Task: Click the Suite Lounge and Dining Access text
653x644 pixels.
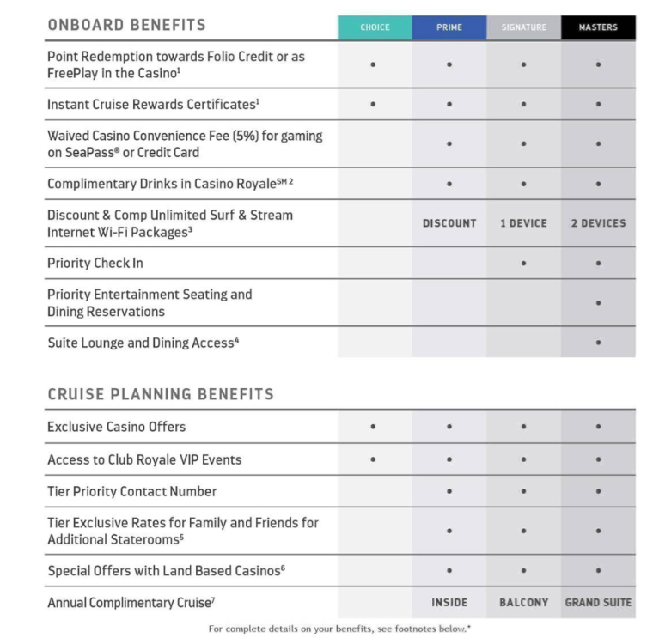Action: point(143,343)
